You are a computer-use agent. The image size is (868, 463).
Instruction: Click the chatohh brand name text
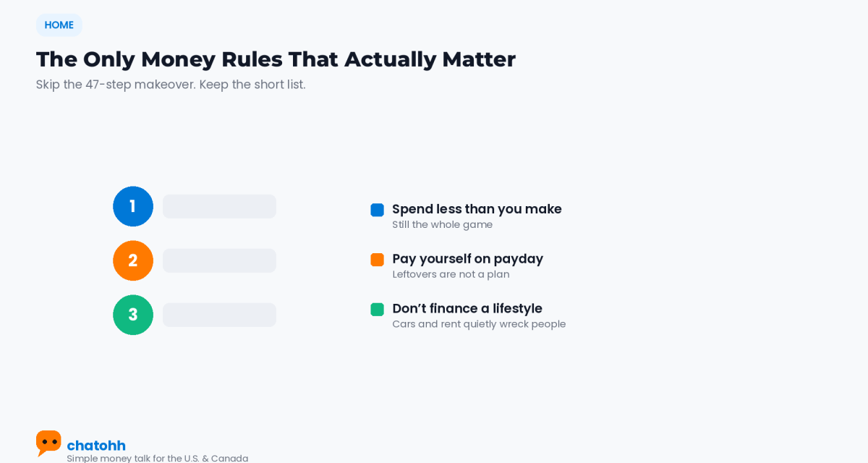coord(96,445)
